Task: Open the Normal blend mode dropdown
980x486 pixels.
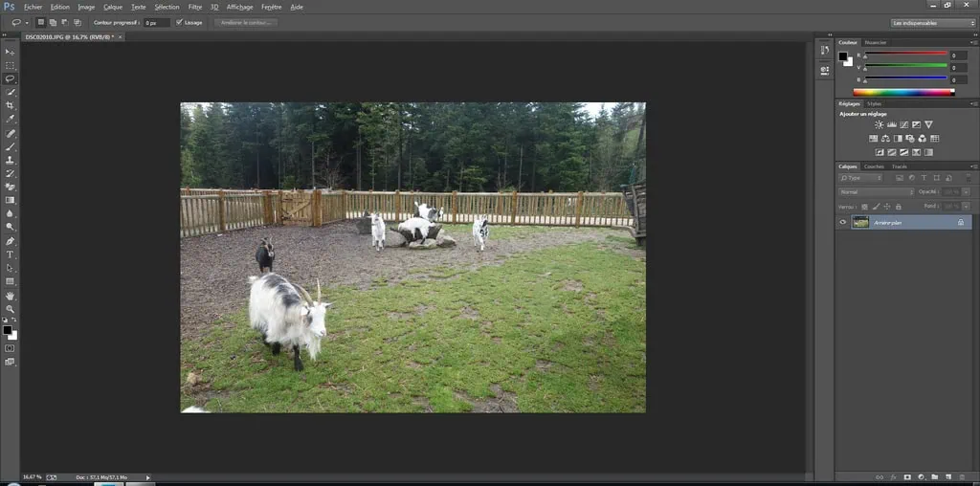Action: [876, 192]
